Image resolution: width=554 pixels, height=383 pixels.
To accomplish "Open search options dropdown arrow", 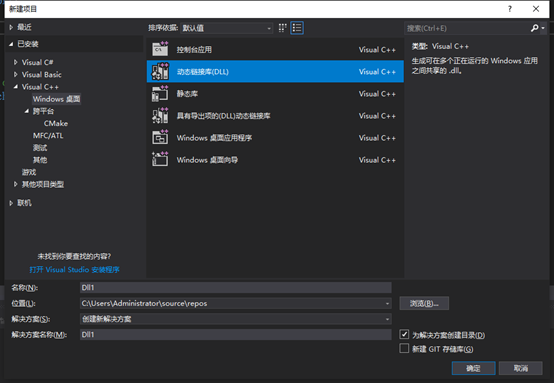I will point(543,28).
